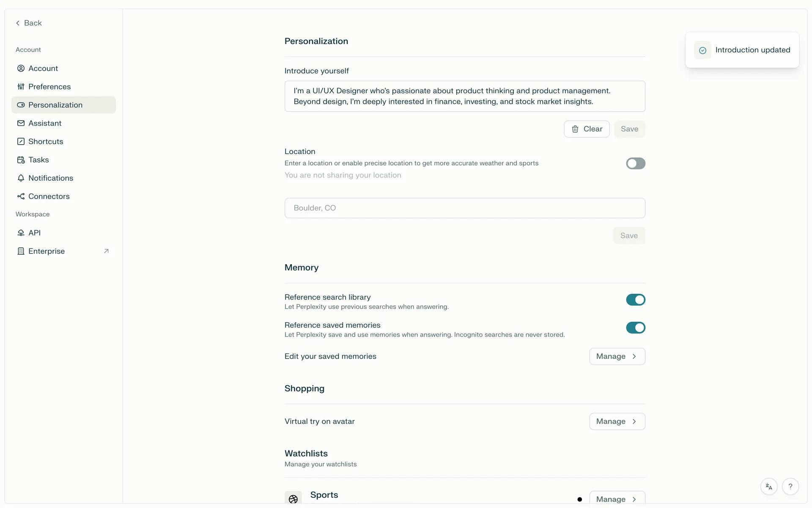Open the language translate icon button

(x=769, y=487)
